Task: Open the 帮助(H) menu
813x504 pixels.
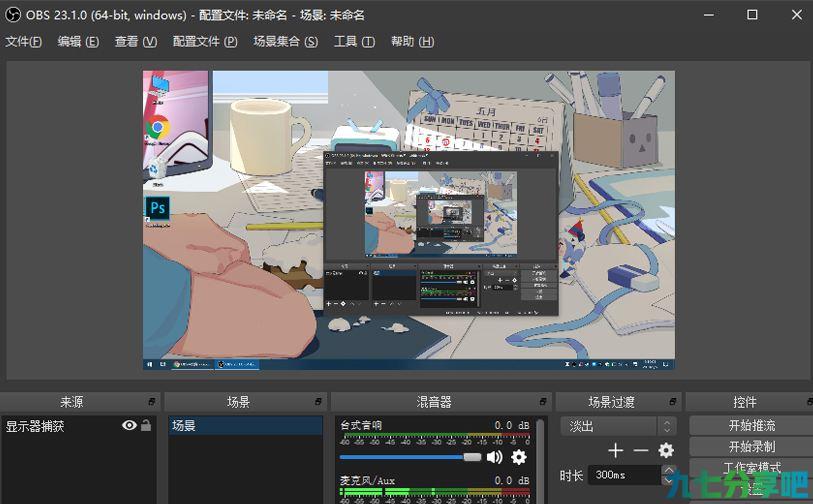Action: tap(413, 41)
